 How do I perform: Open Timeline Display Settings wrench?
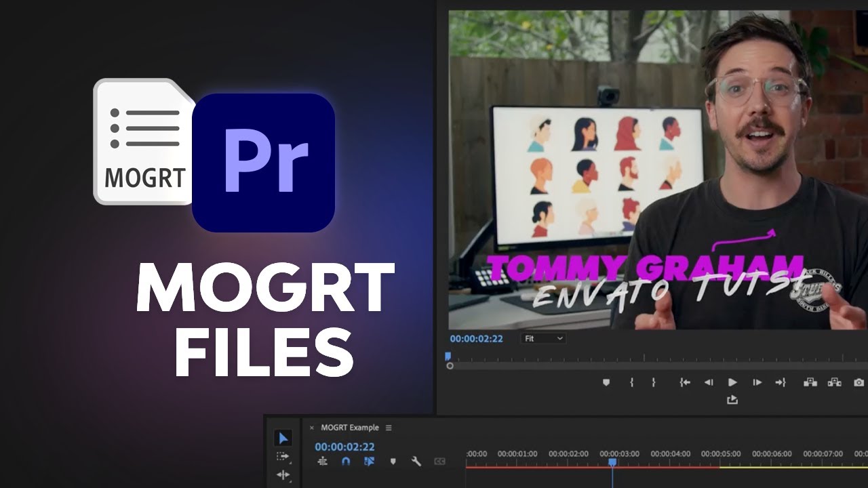(416, 461)
